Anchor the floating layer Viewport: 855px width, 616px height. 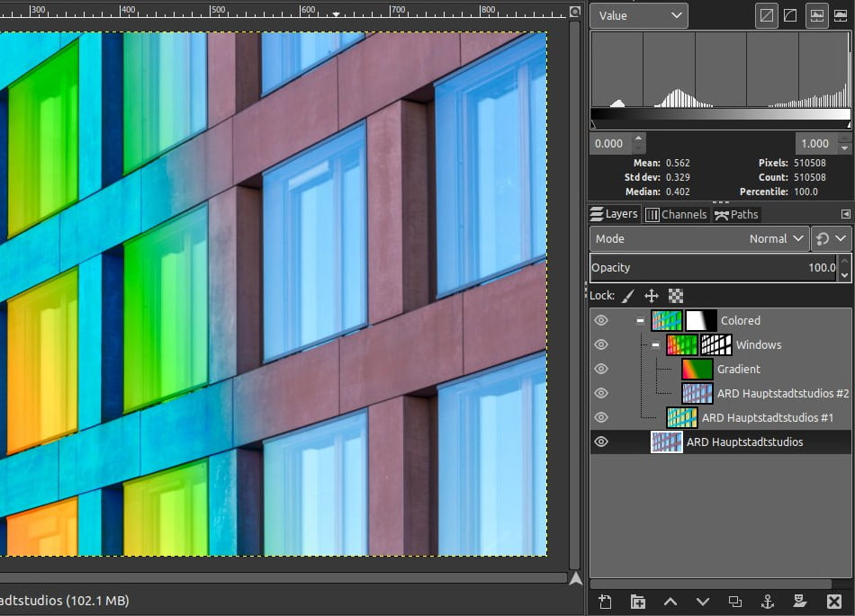(768, 601)
